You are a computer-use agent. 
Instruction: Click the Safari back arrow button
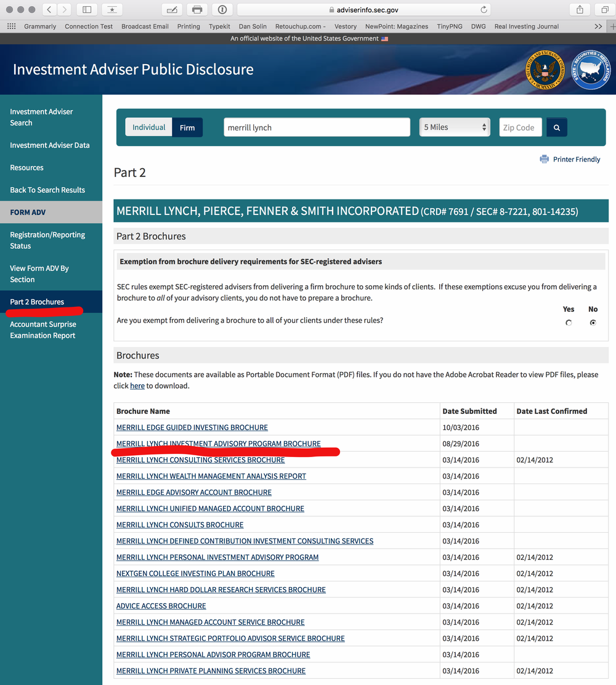49,10
